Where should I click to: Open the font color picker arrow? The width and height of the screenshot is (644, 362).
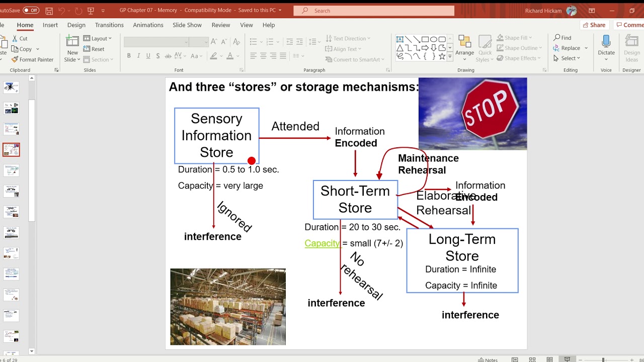coord(238,56)
